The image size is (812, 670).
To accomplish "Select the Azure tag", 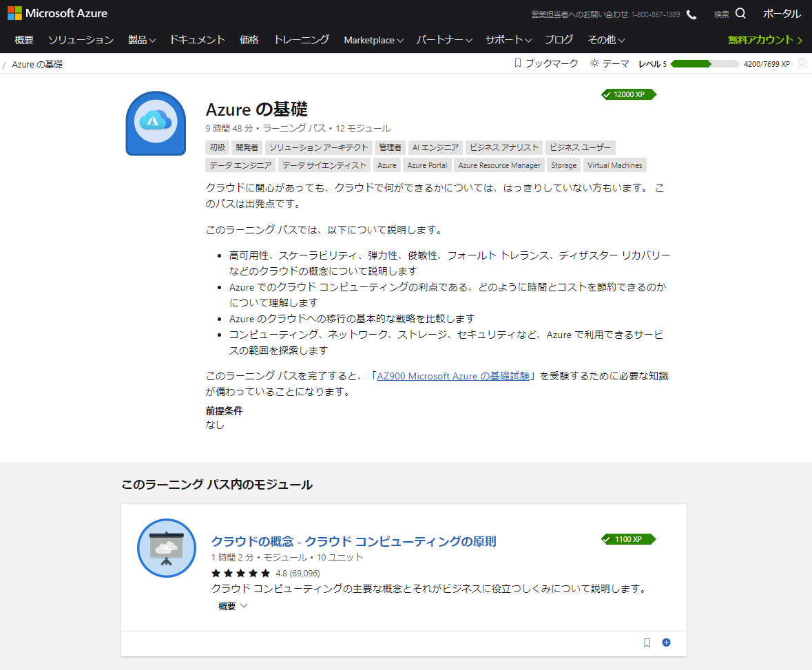I will click(387, 165).
